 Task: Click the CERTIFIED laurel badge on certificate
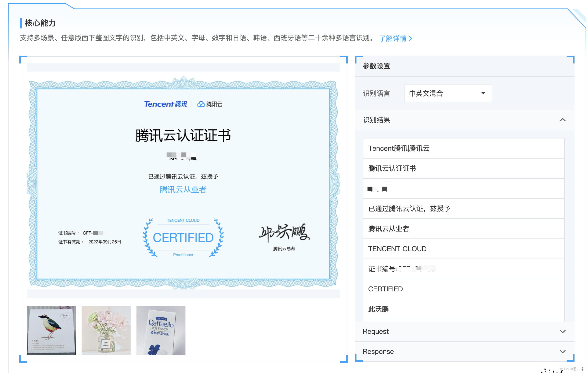183,237
